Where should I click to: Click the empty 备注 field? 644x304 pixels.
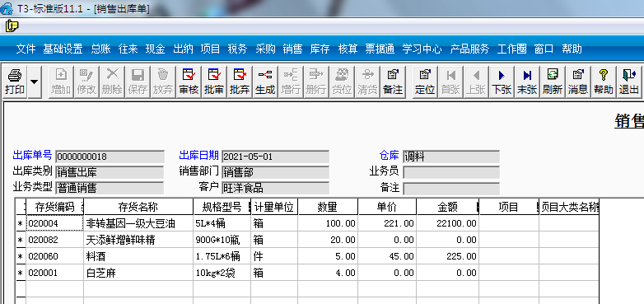tap(451, 188)
